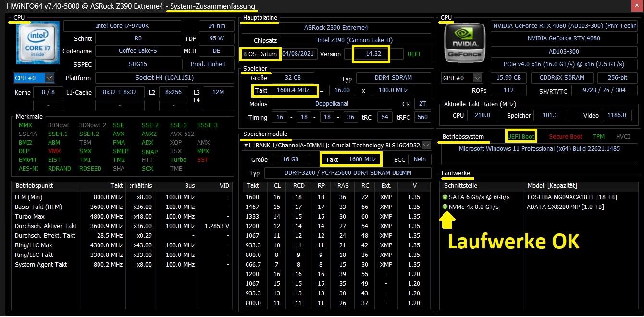Click the red Secure Boot label
Screen dimensions: 644x317
[x=566, y=137]
